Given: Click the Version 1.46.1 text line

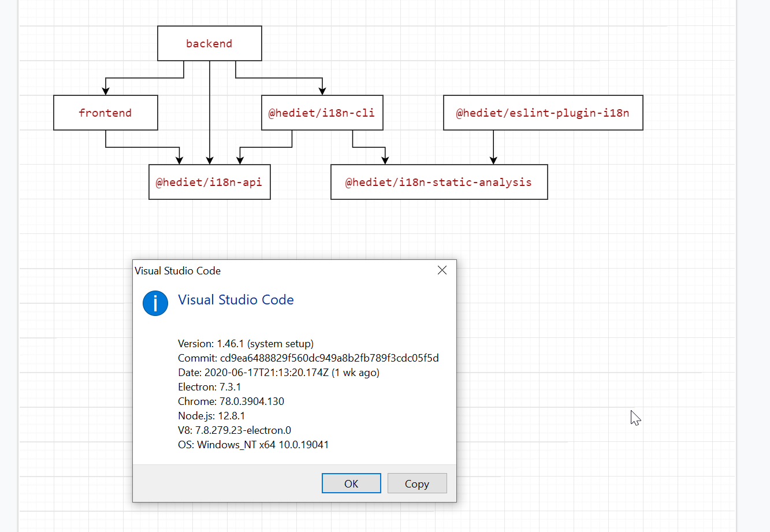Looking at the screenshot, I should coord(245,343).
